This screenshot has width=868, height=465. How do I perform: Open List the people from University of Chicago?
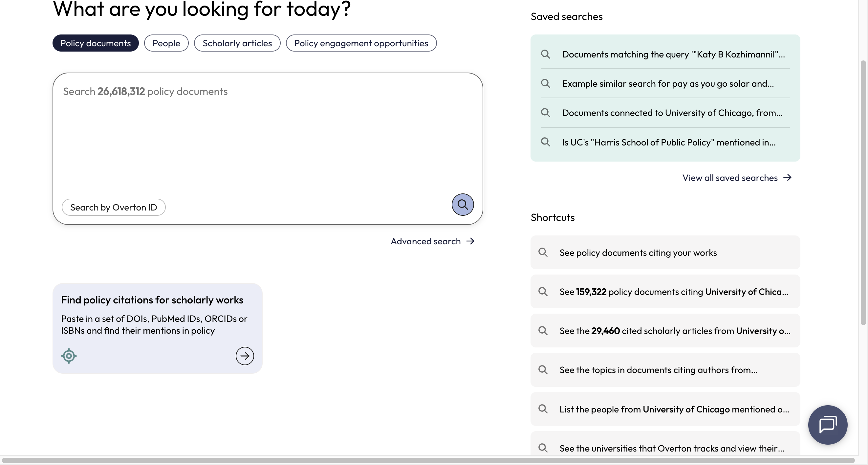(x=665, y=409)
